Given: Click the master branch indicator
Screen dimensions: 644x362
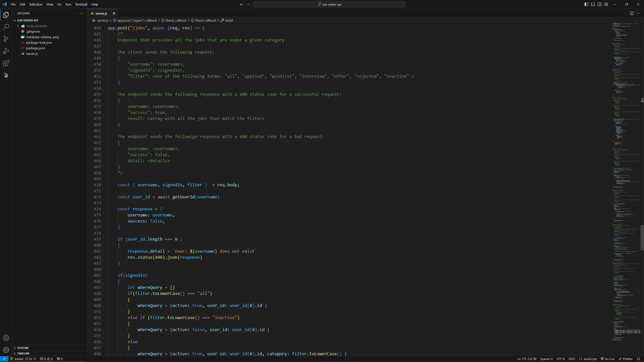Looking at the screenshot, I should [17, 359].
